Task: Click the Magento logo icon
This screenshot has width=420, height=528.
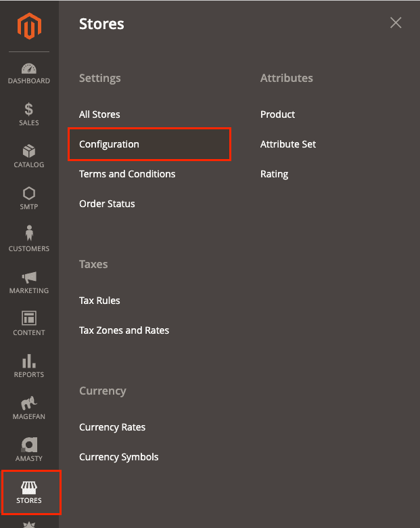Action: (x=29, y=26)
